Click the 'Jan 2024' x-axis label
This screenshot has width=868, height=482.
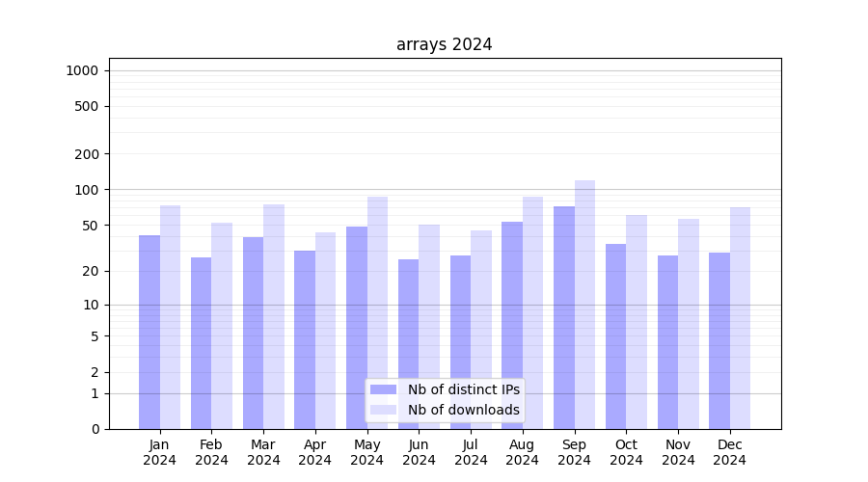pyautogui.click(x=160, y=452)
